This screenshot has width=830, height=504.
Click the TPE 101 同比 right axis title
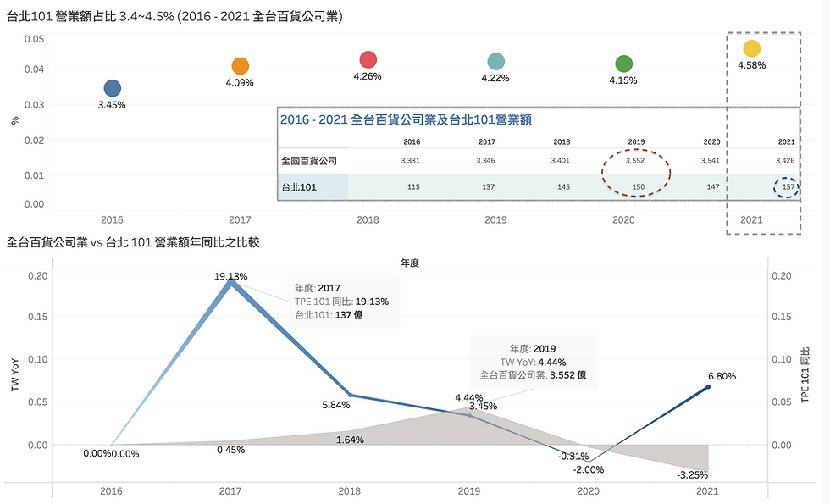[805, 375]
